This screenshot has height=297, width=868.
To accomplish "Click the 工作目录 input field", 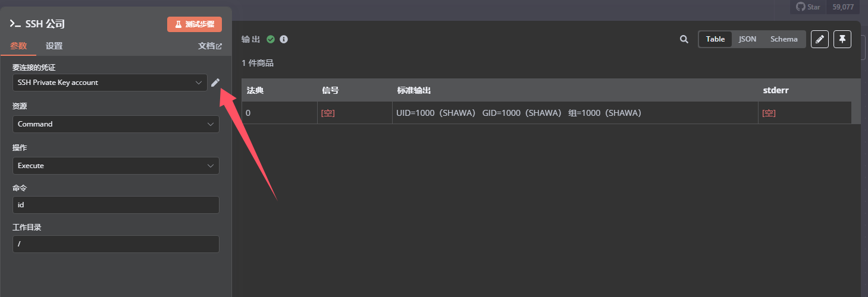I will click(x=115, y=244).
